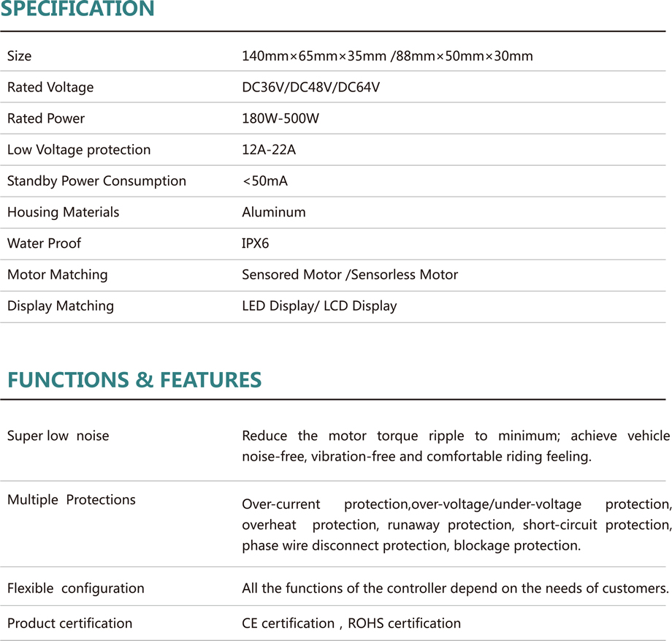Click the Multiple Protections feature label
Screen dimensions: 672x641
[72, 500]
